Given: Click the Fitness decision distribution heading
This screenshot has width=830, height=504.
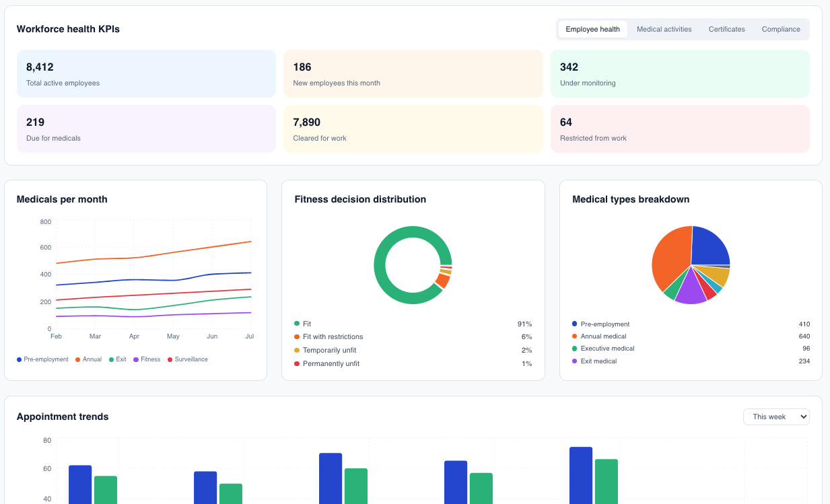Looking at the screenshot, I should pos(360,199).
